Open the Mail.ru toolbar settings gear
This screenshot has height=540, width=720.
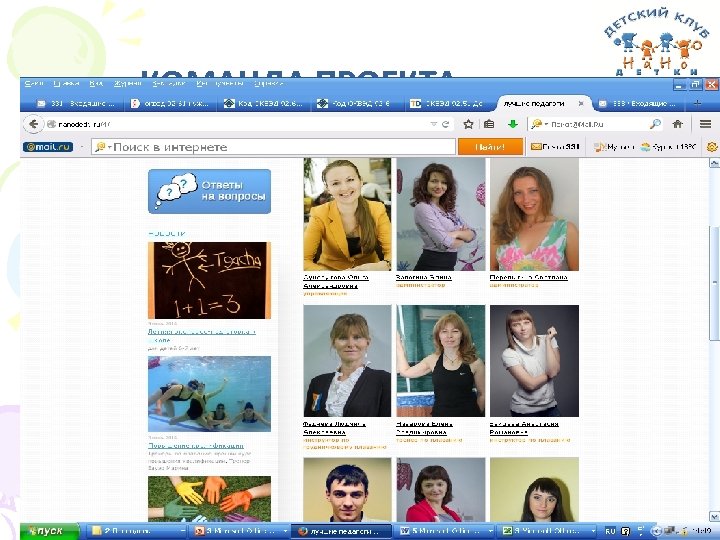[712, 147]
